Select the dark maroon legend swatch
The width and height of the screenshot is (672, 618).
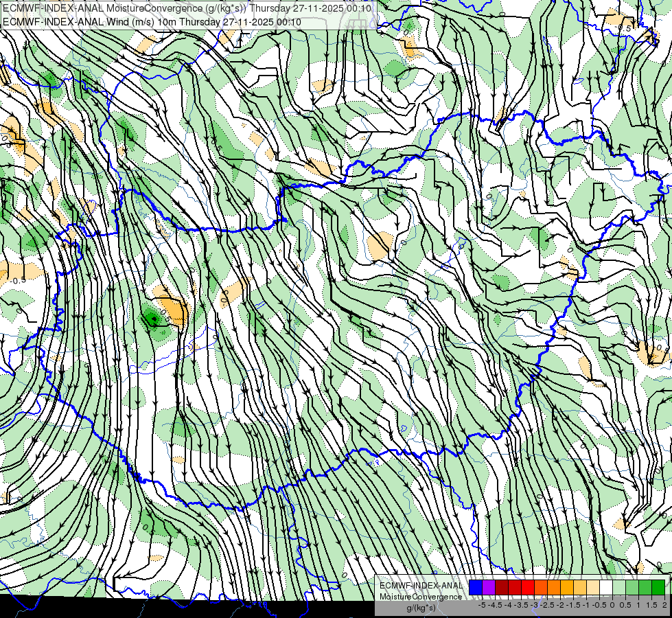pyautogui.click(x=502, y=587)
